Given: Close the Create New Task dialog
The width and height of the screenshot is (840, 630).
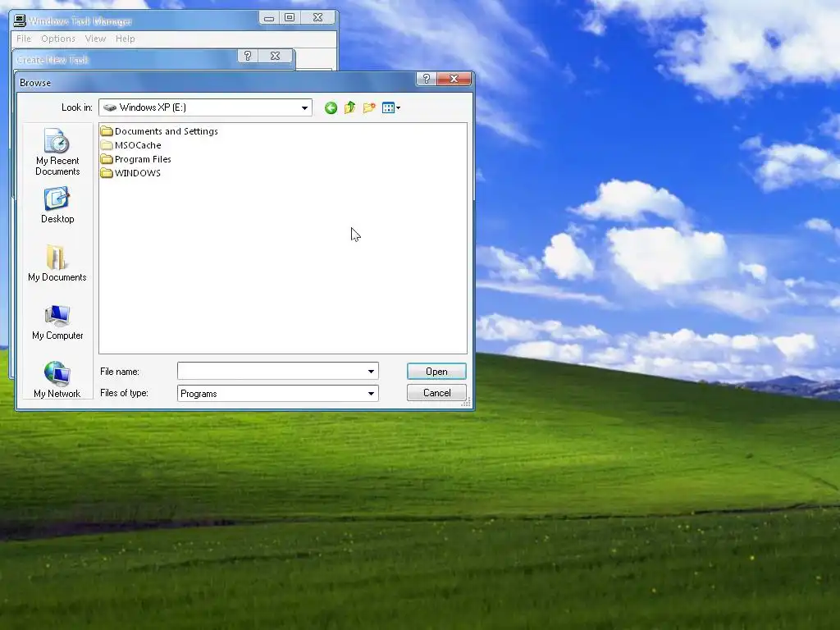Looking at the screenshot, I should (x=276, y=56).
